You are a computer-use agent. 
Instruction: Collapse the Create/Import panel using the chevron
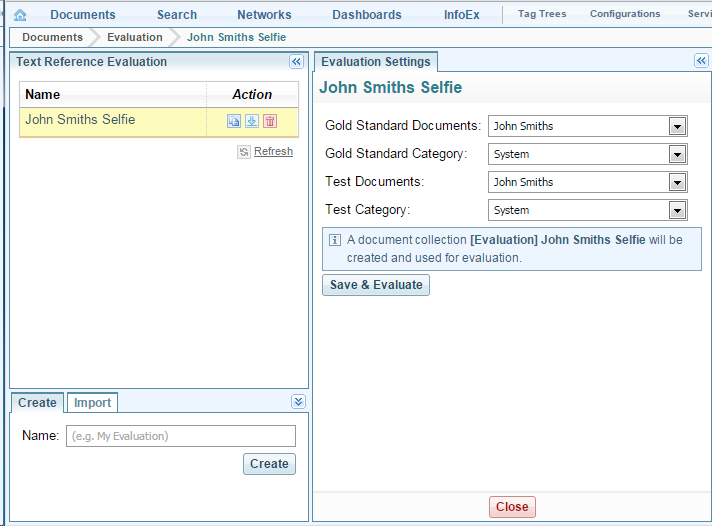298,402
